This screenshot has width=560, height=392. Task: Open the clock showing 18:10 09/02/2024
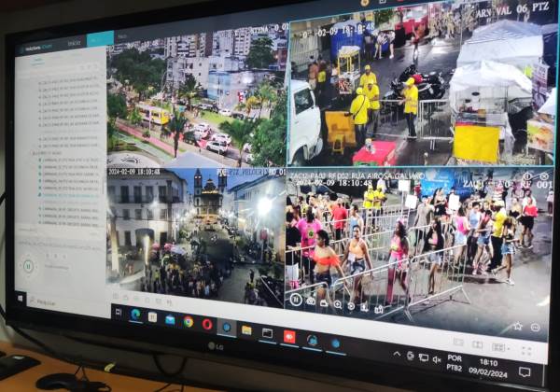coord(488,368)
